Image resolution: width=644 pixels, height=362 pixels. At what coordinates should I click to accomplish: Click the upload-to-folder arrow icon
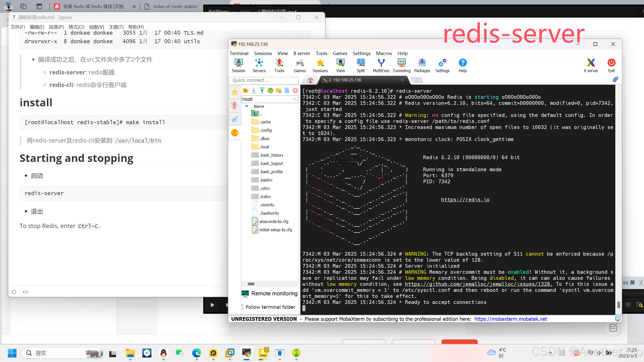(262, 91)
